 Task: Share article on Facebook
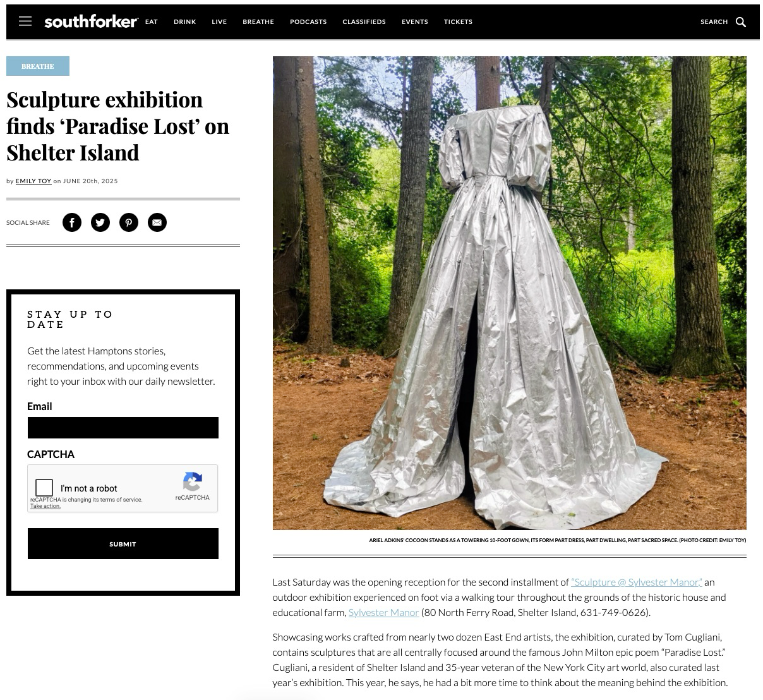pos(72,222)
